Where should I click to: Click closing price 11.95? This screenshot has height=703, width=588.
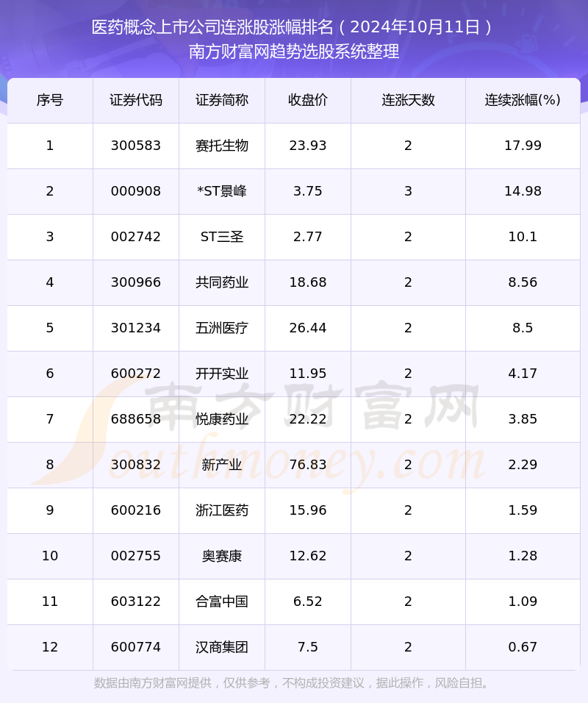click(308, 374)
